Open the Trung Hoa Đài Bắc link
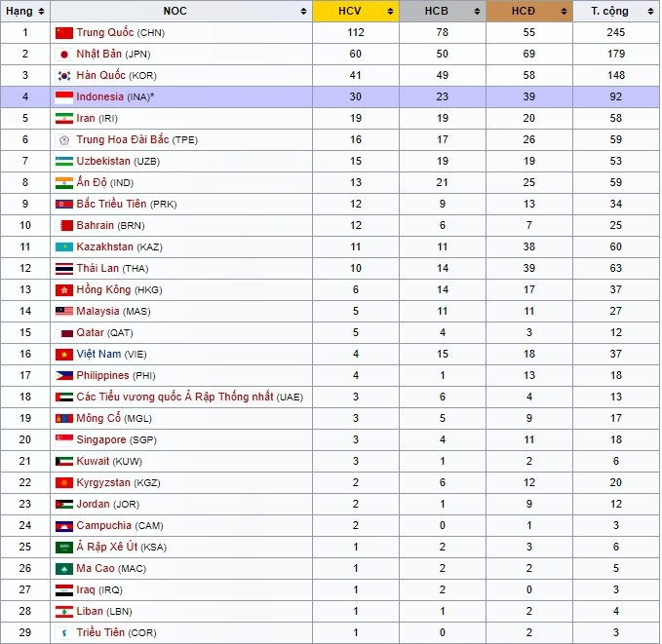The width and height of the screenshot is (662, 644). (123, 139)
